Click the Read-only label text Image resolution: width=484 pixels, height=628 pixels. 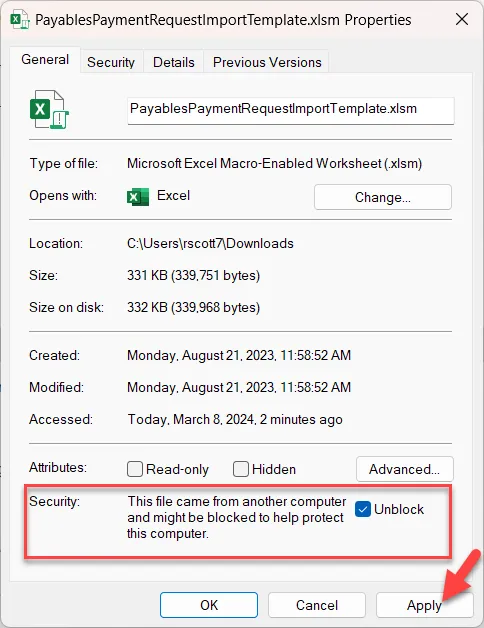point(177,469)
